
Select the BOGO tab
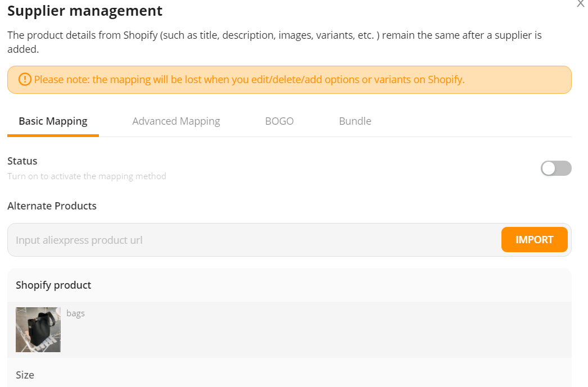pyautogui.click(x=279, y=121)
